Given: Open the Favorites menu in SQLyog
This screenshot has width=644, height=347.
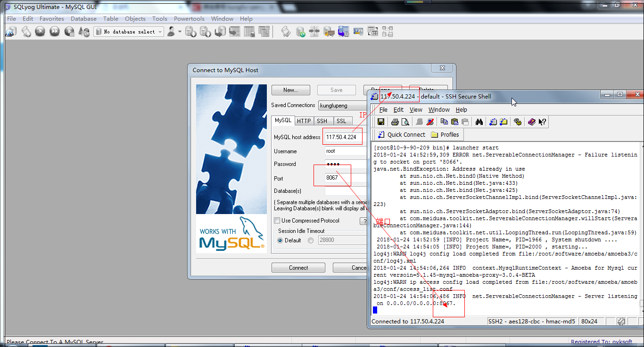Looking at the screenshot, I should coord(52,19).
